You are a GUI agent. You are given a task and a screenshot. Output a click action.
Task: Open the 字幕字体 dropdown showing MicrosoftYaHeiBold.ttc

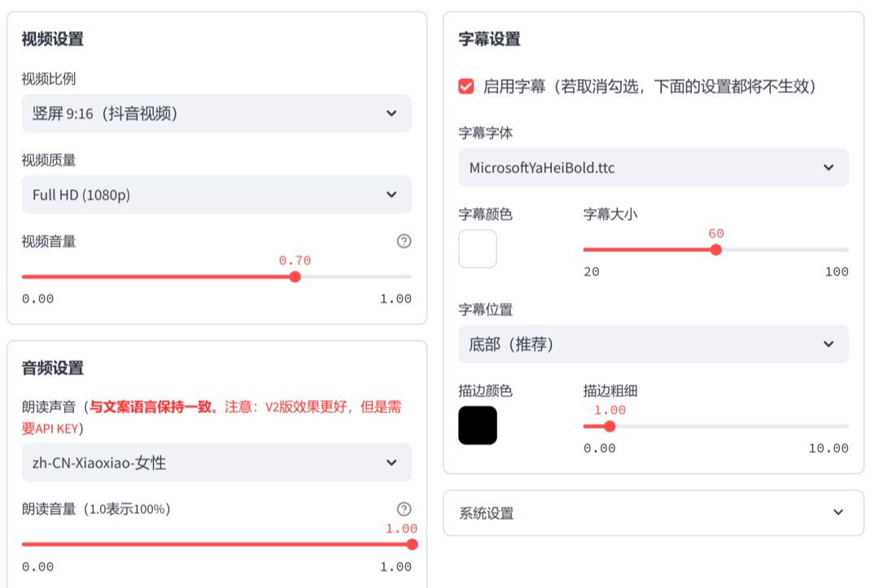tap(651, 168)
